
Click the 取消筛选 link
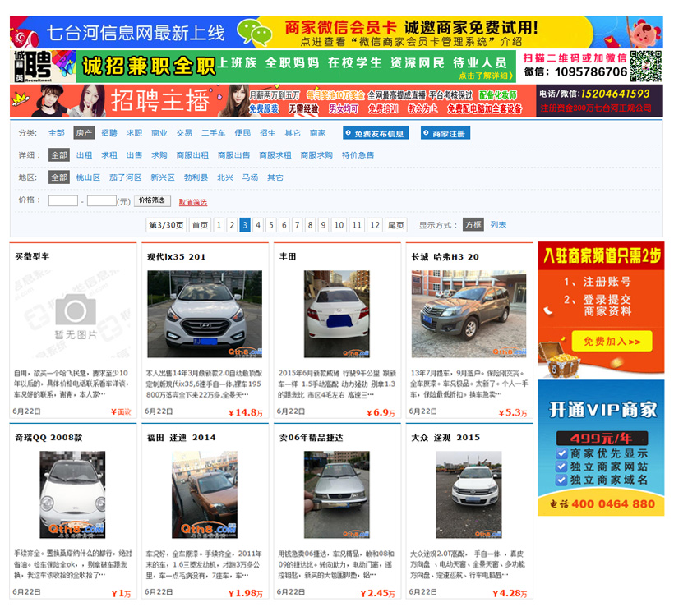point(193,202)
